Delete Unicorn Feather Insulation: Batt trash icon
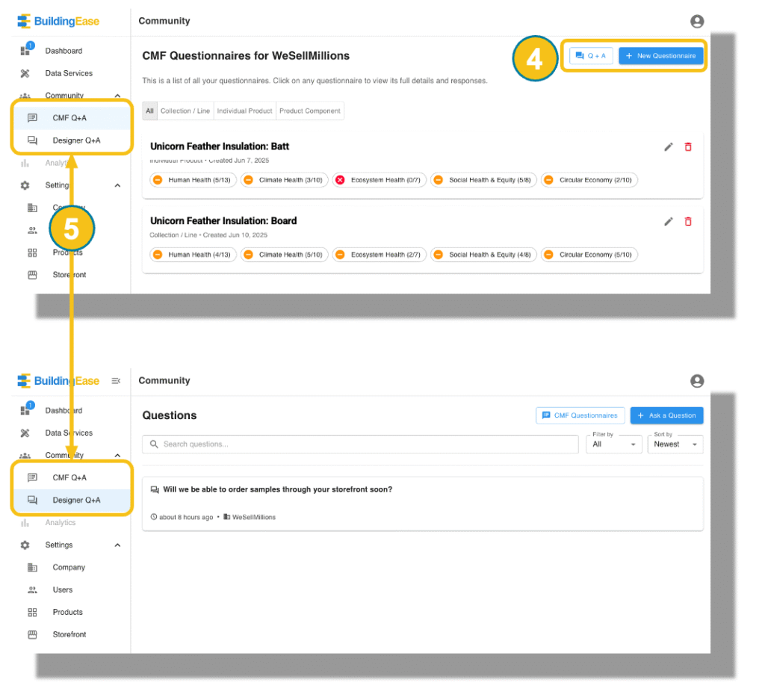 tap(688, 147)
